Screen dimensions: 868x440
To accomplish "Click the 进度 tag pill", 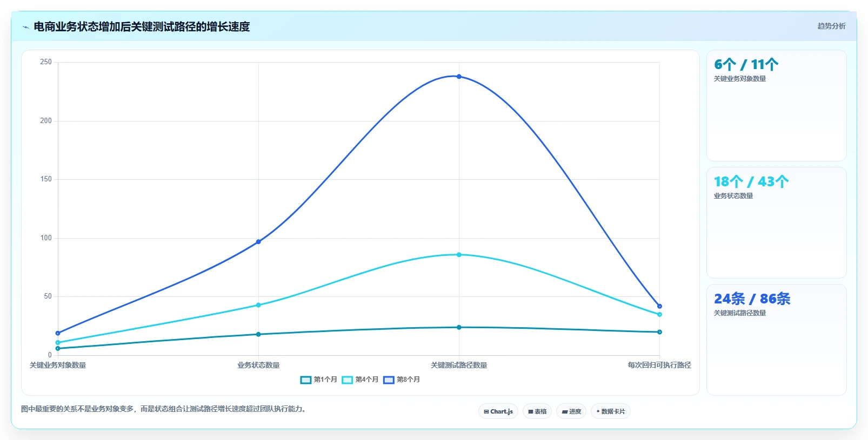I will (x=571, y=411).
